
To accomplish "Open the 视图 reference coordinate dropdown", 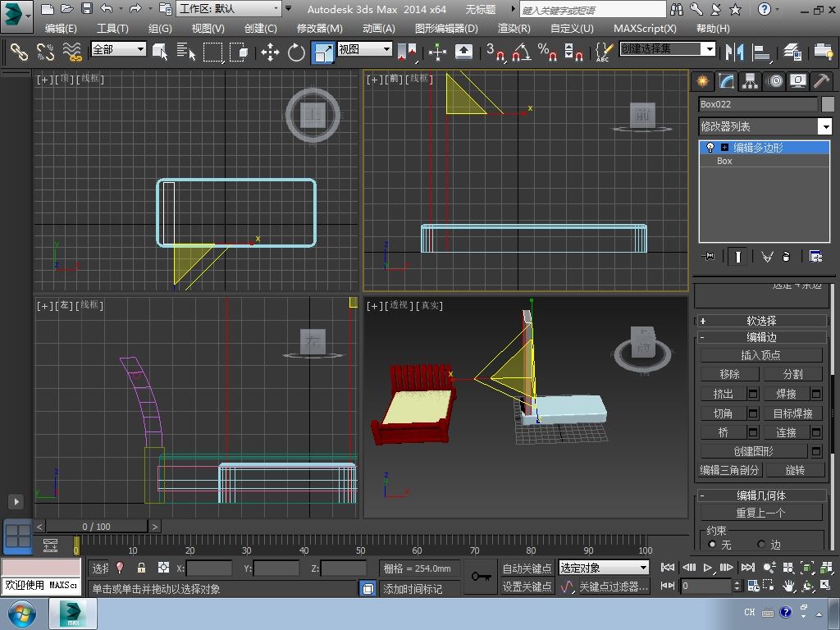I will pos(365,49).
